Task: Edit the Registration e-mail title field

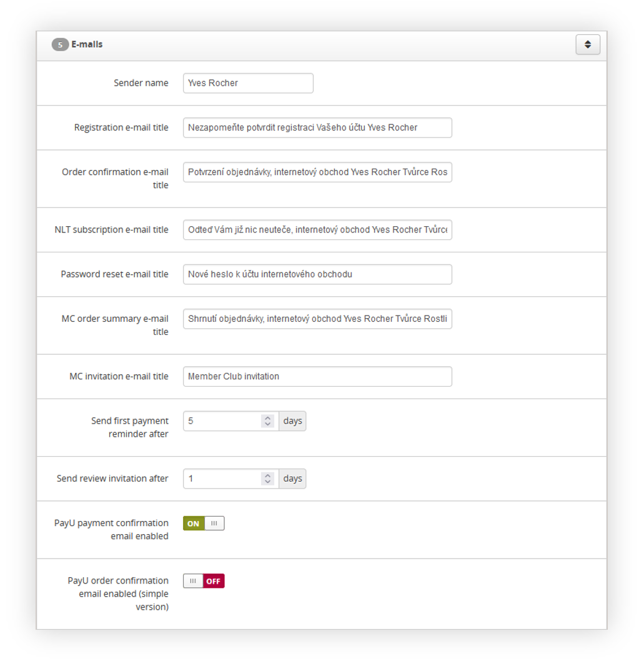Action: click(x=317, y=127)
